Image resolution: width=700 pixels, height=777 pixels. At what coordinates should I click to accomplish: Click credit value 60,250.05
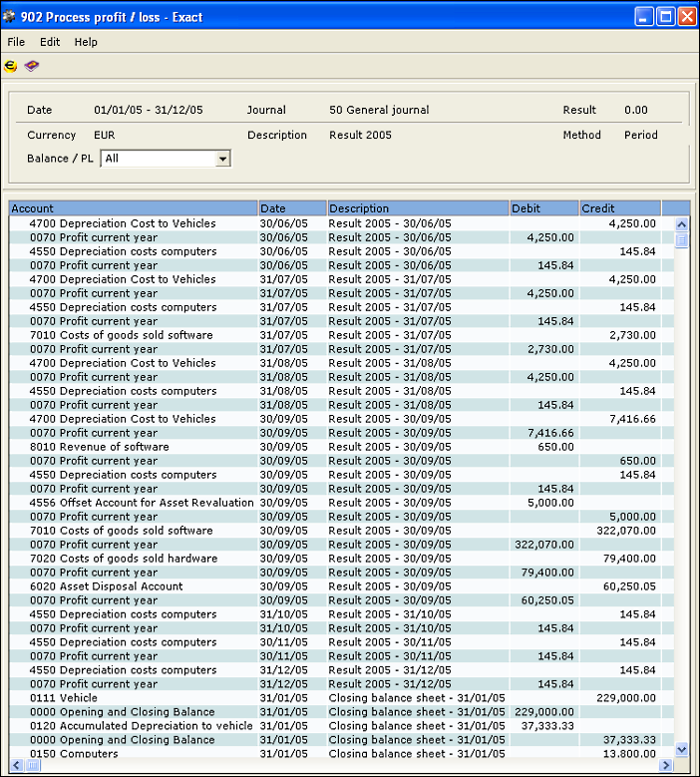coord(629,586)
